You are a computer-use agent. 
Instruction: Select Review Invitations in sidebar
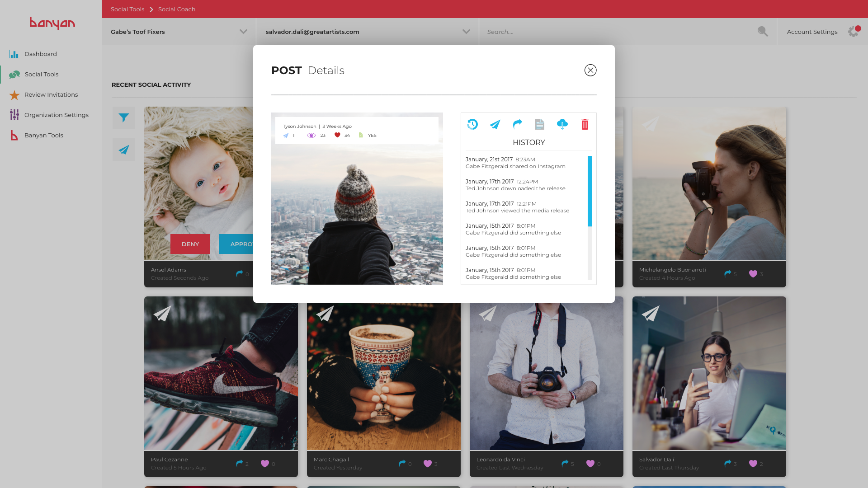pos(51,95)
